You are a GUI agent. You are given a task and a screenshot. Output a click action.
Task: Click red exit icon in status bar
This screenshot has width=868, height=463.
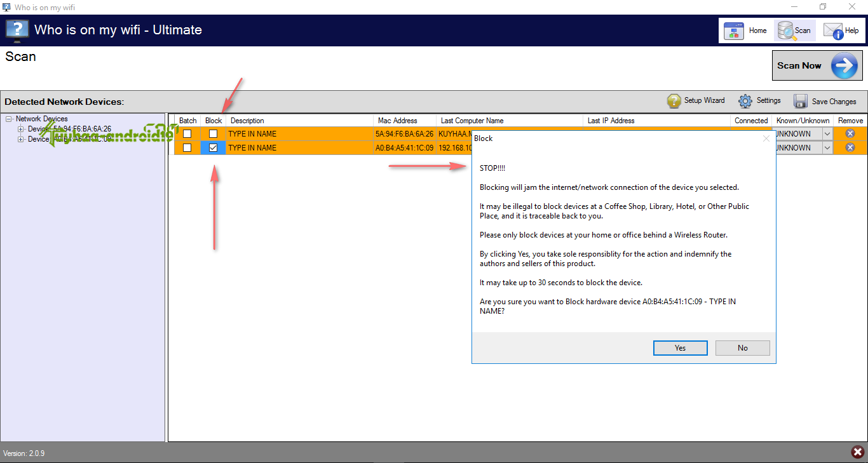pos(858,452)
